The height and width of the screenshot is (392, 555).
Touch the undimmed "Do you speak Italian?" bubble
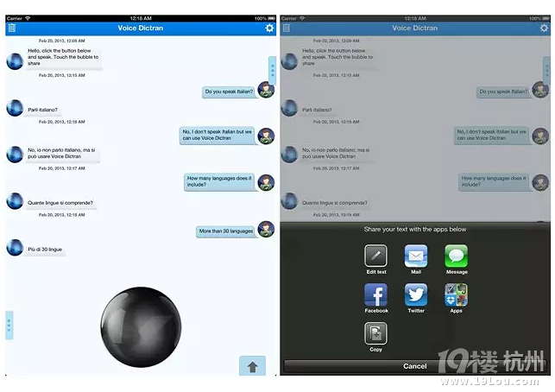point(228,92)
